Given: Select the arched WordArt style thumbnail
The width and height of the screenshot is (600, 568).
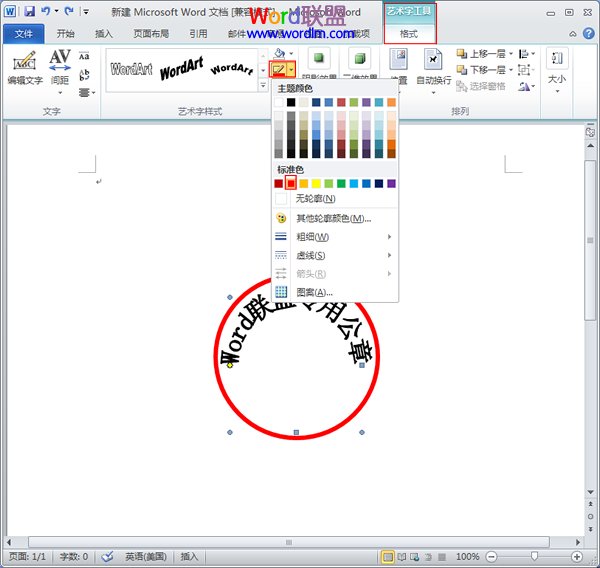Looking at the screenshot, I should (232, 69).
